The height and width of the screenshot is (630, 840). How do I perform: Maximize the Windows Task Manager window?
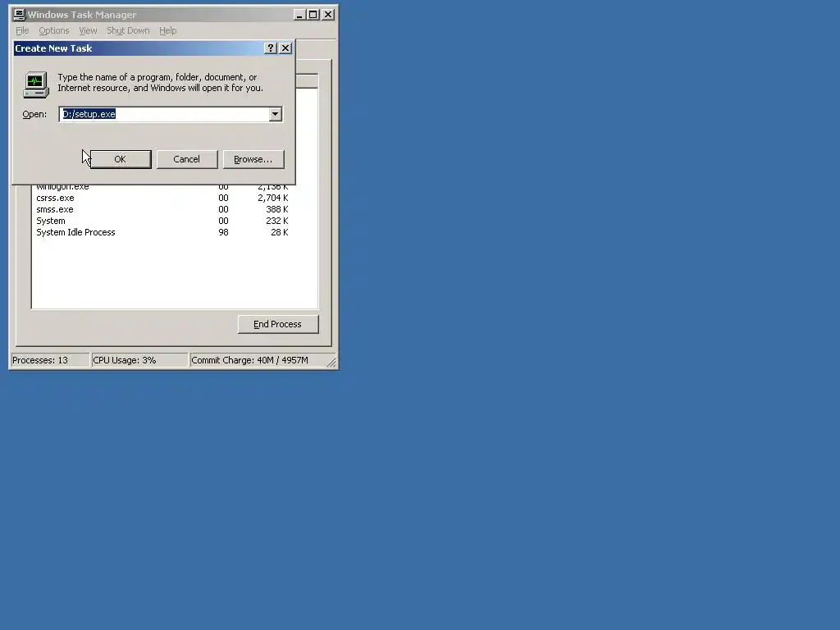coord(313,15)
